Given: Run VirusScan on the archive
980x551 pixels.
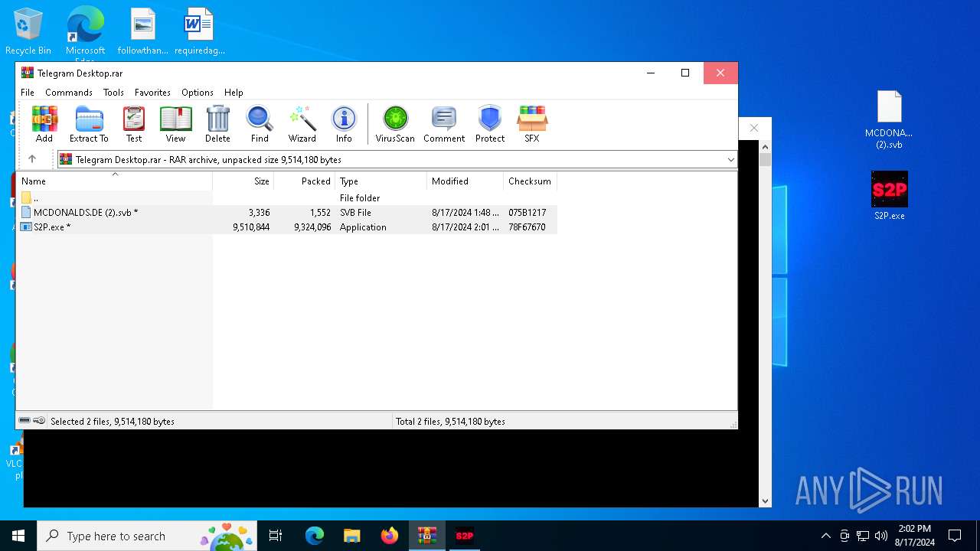Looking at the screenshot, I should tap(395, 124).
